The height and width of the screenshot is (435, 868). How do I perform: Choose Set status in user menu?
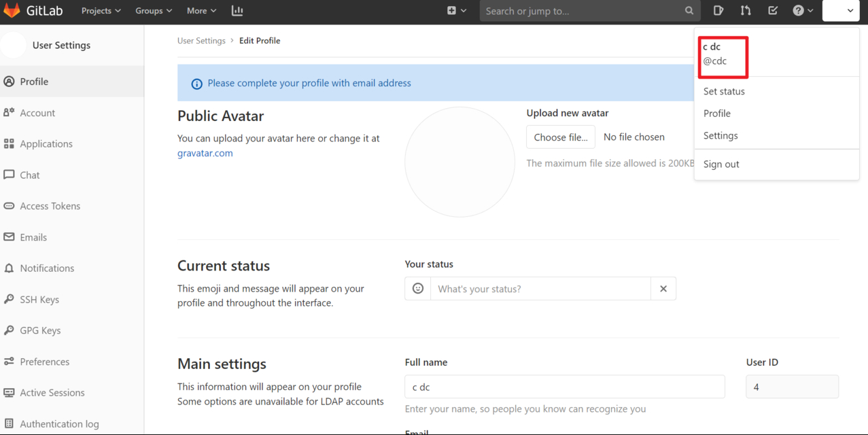[x=724, y=92]
